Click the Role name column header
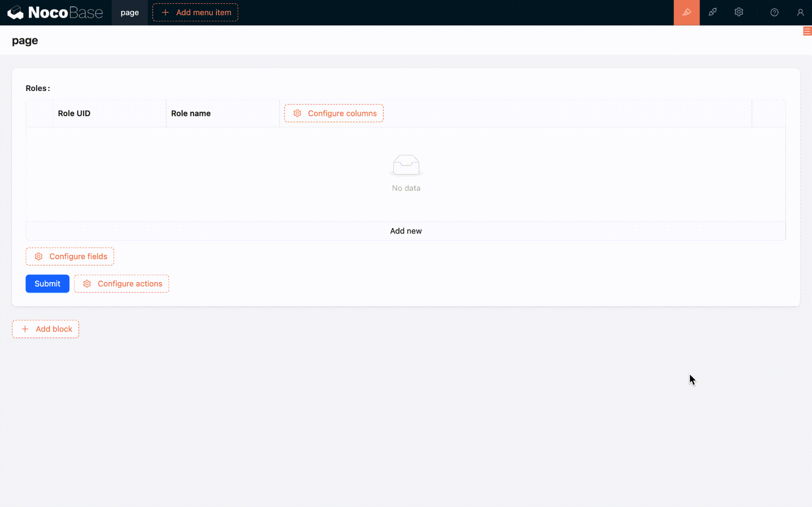 (191, 113)
